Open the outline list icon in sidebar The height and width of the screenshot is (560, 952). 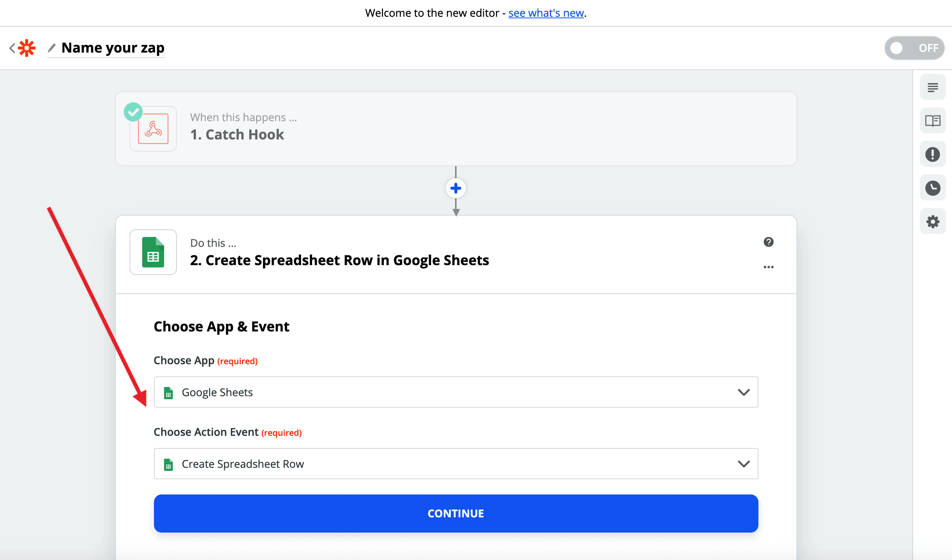933,87
